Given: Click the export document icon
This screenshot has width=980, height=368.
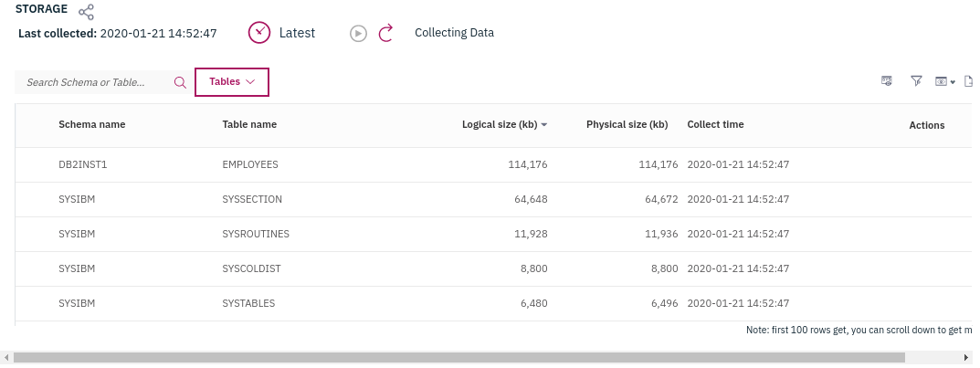Looking at the screenshot, I should 970,81.
